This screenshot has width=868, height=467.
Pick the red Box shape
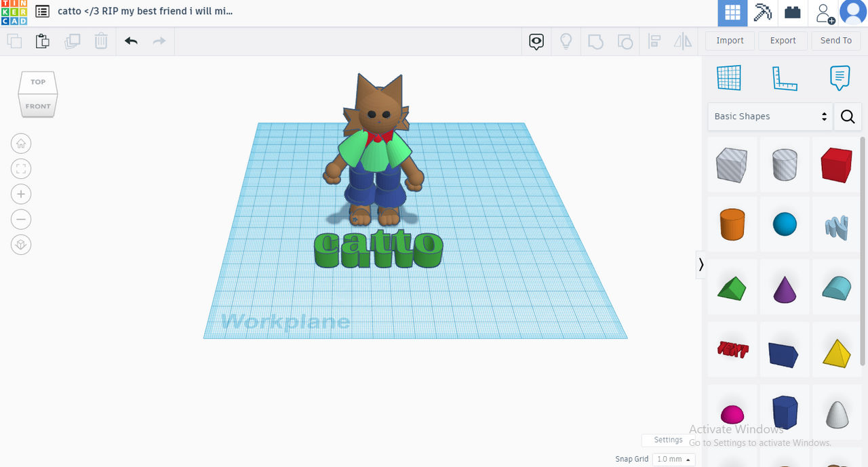836,165
